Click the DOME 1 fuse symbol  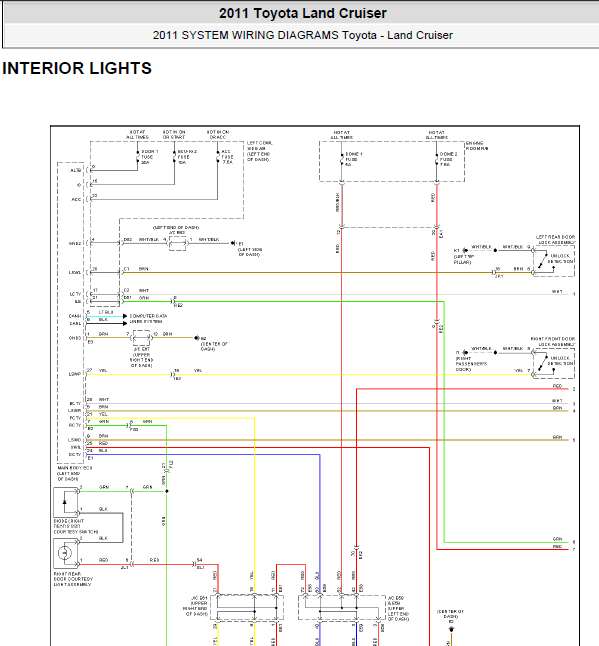342,159
